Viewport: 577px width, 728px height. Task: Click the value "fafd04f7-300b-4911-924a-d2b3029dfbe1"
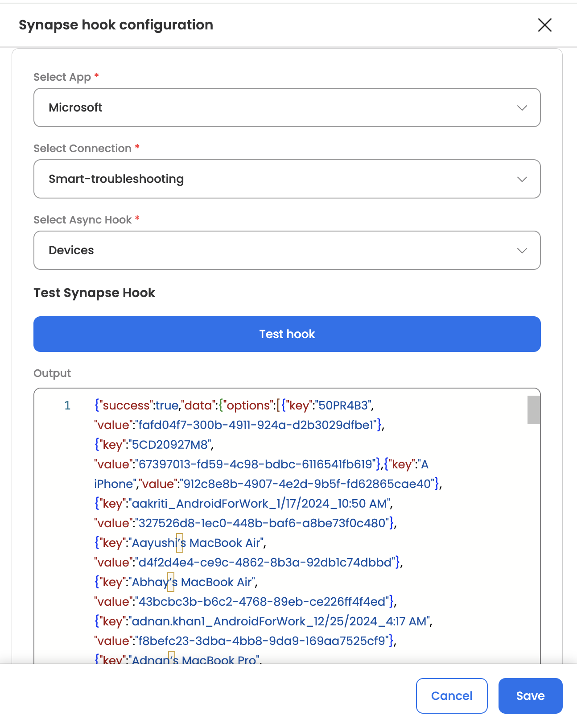coord(256,425)
